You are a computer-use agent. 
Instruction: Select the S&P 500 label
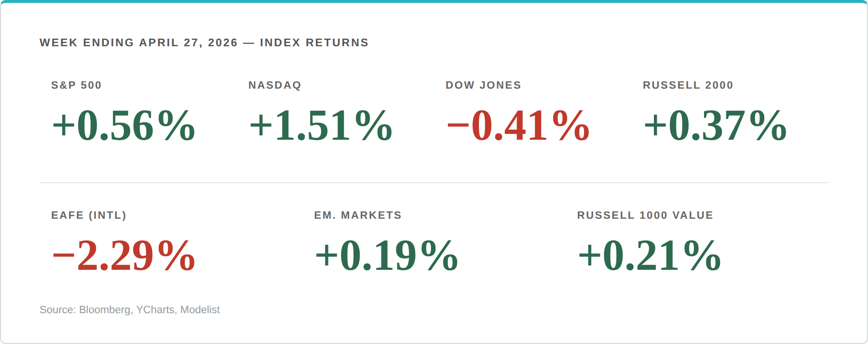[x=76, y=85]
